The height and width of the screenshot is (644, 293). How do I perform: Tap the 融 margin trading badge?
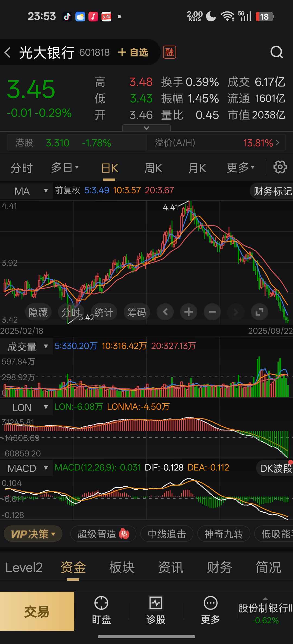170,52
